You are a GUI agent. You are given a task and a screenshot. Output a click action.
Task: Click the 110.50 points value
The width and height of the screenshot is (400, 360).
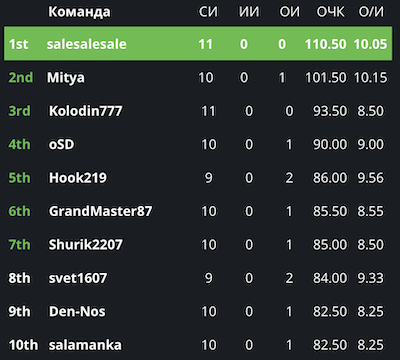click(x=326, y=44)
